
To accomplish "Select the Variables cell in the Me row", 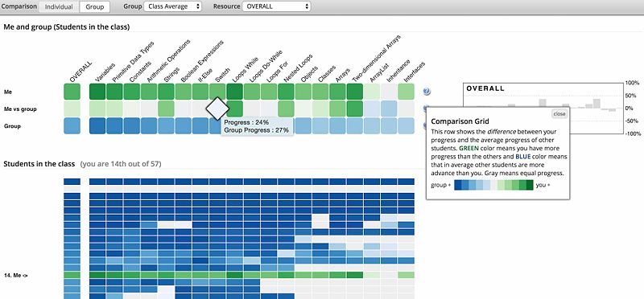I will pyautogui.click(x=97, y=92).
